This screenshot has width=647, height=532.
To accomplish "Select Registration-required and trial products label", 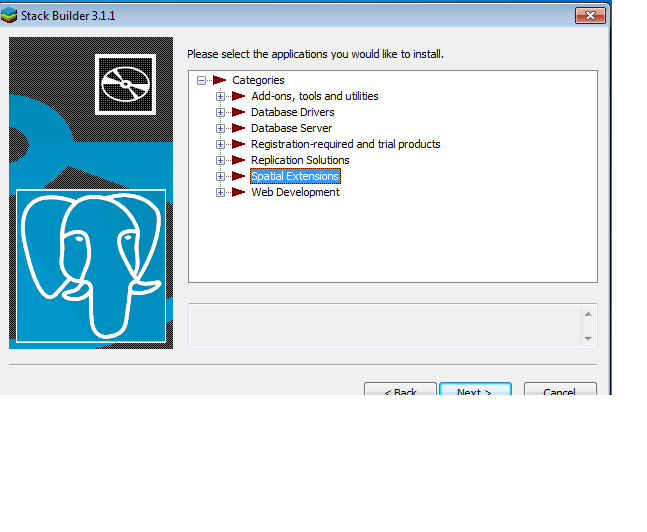I will 346,144.
